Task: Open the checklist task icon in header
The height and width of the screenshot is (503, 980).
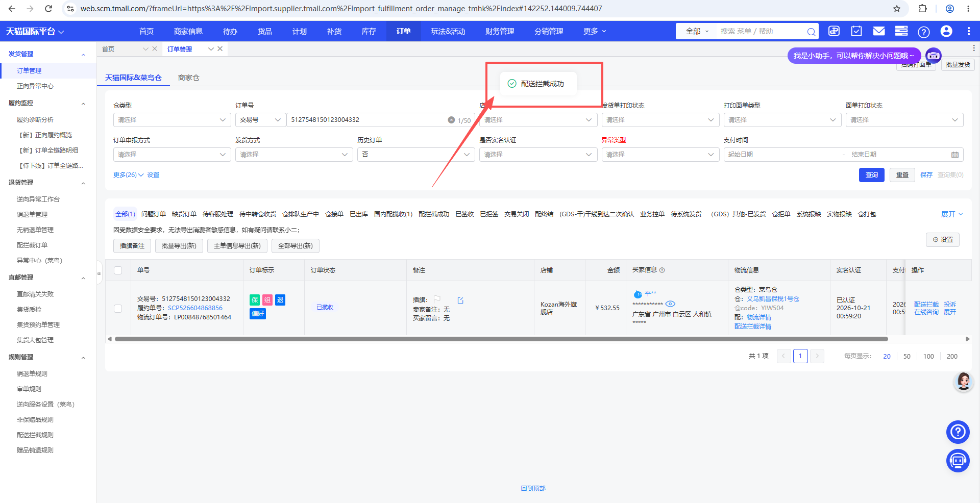Action: tap(856, 31)
